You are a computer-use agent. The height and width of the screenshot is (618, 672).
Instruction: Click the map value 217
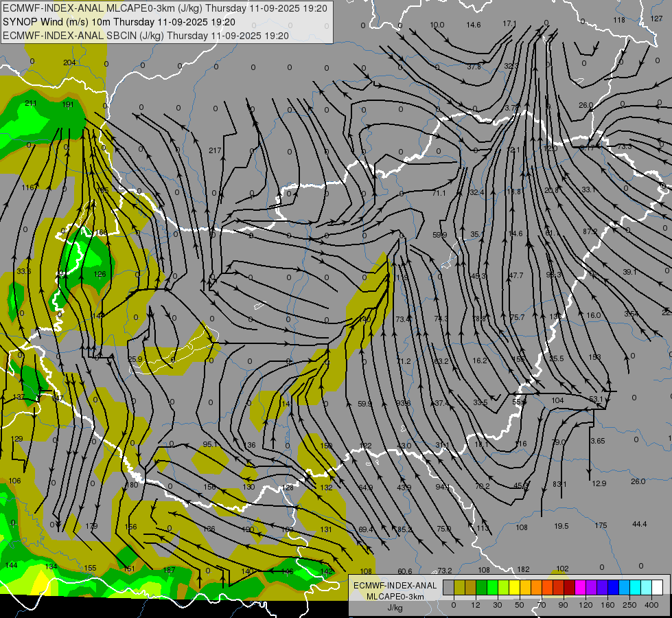[x=215, y=150]
